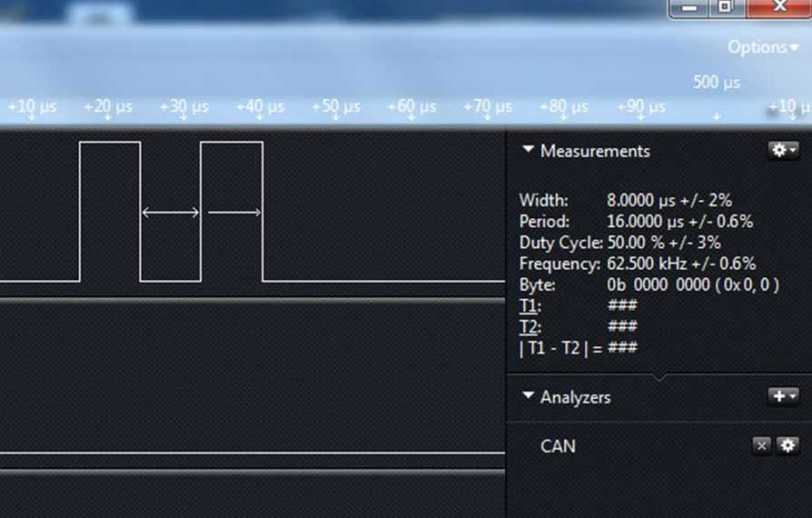The width and height of the screenshot is (812, 518).
Task: Add a new analyzer with plus button
Action: pos(784,396)
